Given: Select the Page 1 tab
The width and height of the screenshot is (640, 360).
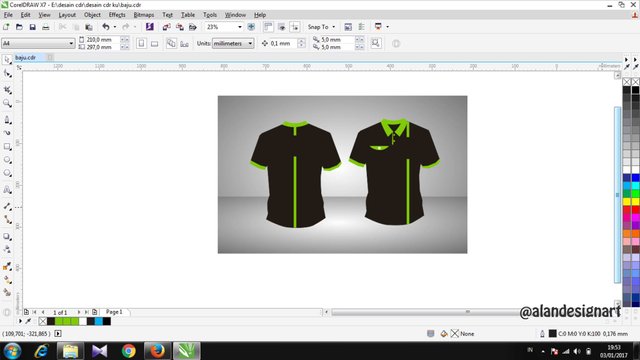Looking at the screenshot, I should (x=114, y=312).
